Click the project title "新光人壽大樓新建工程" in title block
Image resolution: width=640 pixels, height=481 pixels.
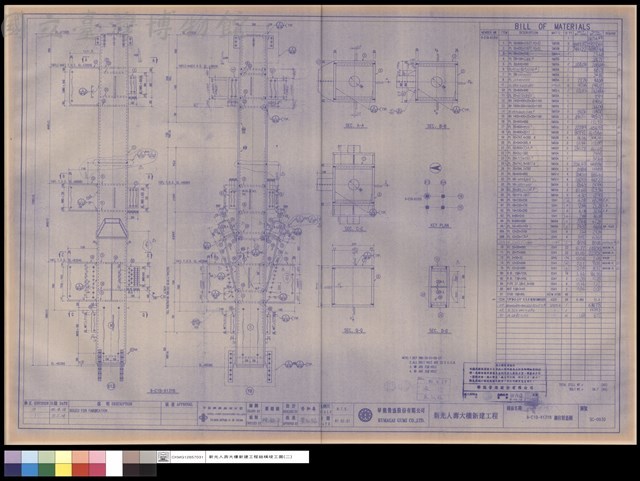tap(466, 416)
